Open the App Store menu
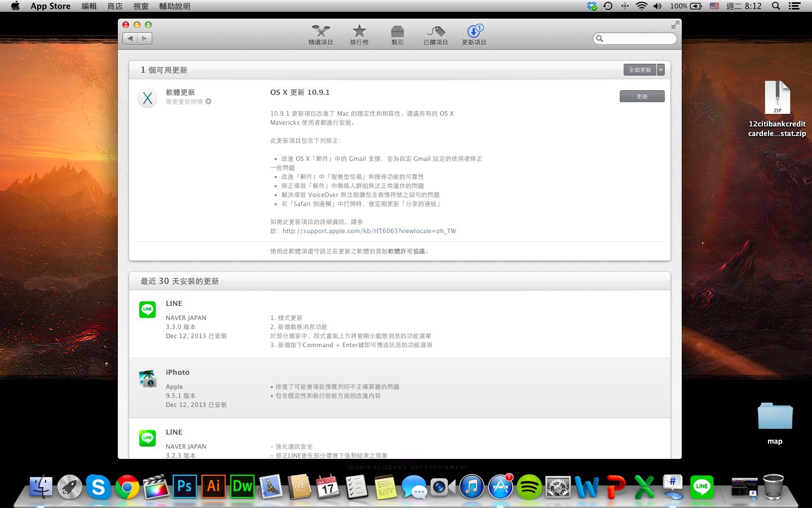 pos(50,6)
